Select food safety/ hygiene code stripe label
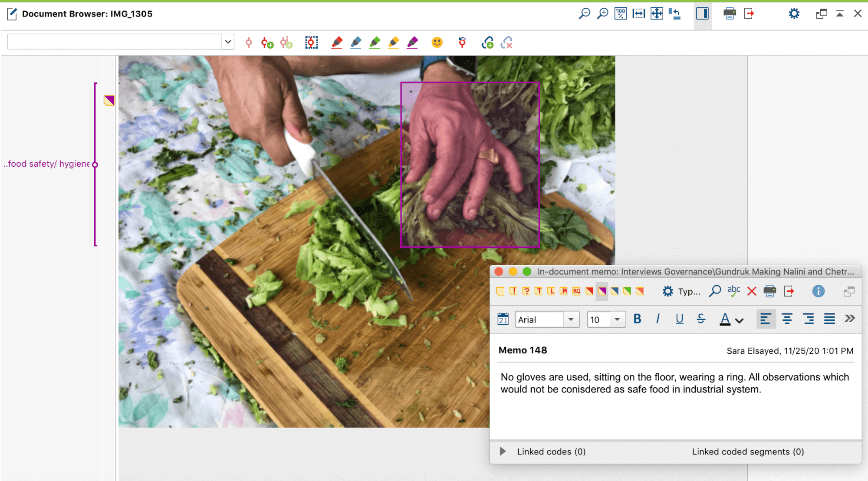The height and width of the screenshot is (481, 868). (47, 164)
